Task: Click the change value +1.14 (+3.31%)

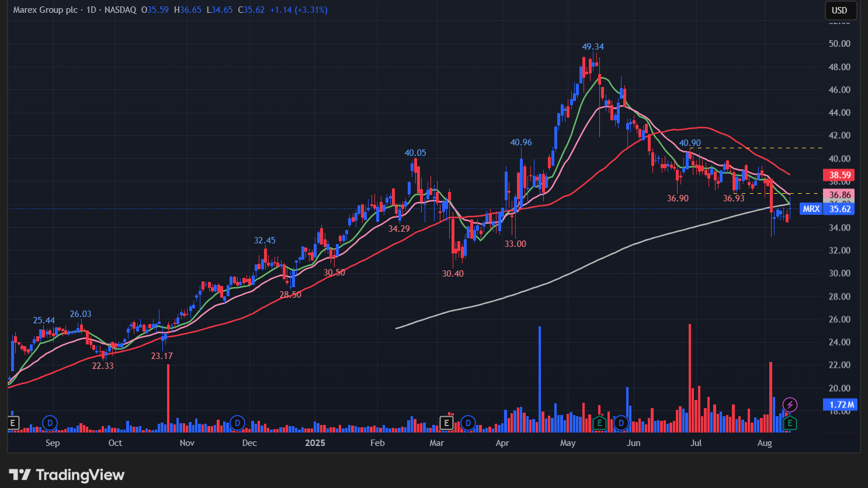Action: pyautogui.click(x=298, y=10)
